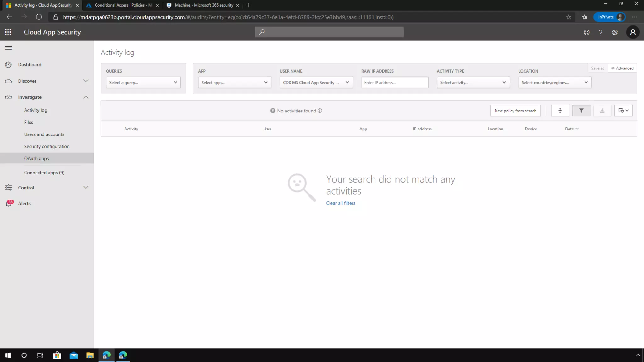Open the Select activity dropdown

[473, 83]
